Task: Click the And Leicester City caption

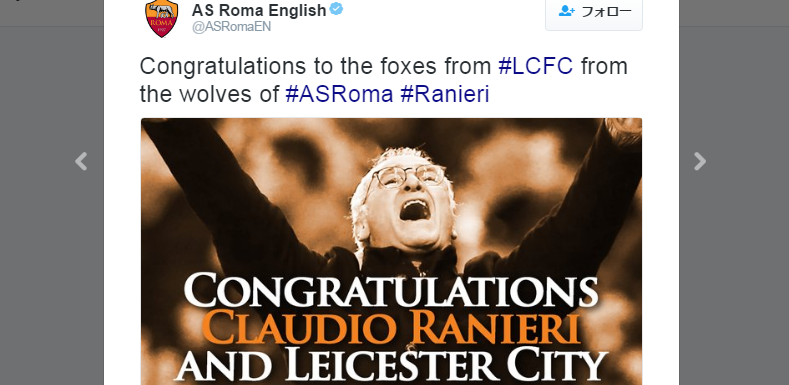Action: 391,365
